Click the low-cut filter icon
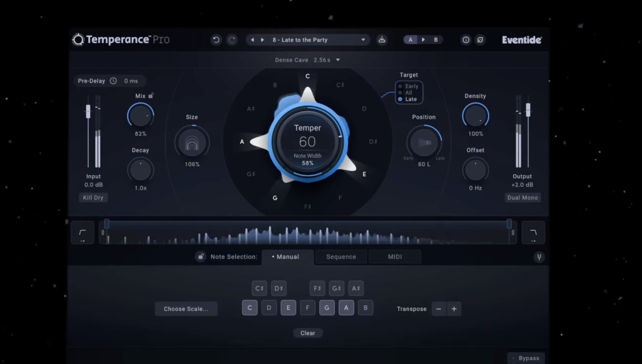This screenshot has width=642, height=364. click(82, 233)
